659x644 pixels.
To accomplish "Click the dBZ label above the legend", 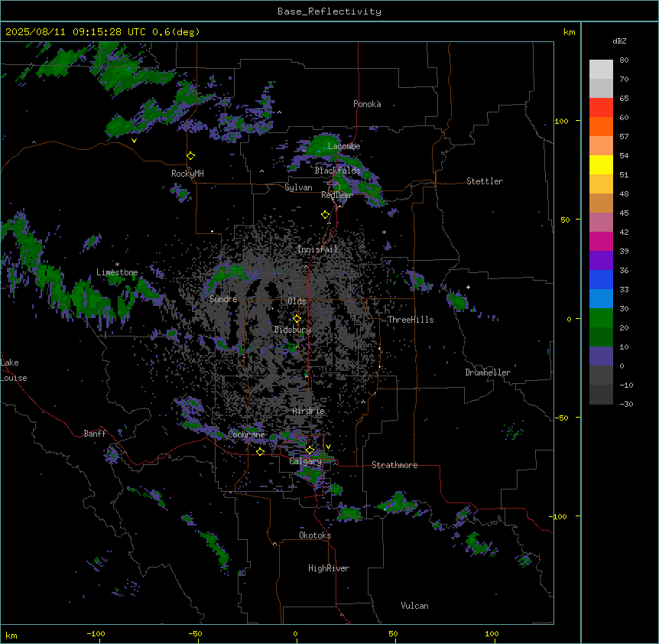I will 619,41.
